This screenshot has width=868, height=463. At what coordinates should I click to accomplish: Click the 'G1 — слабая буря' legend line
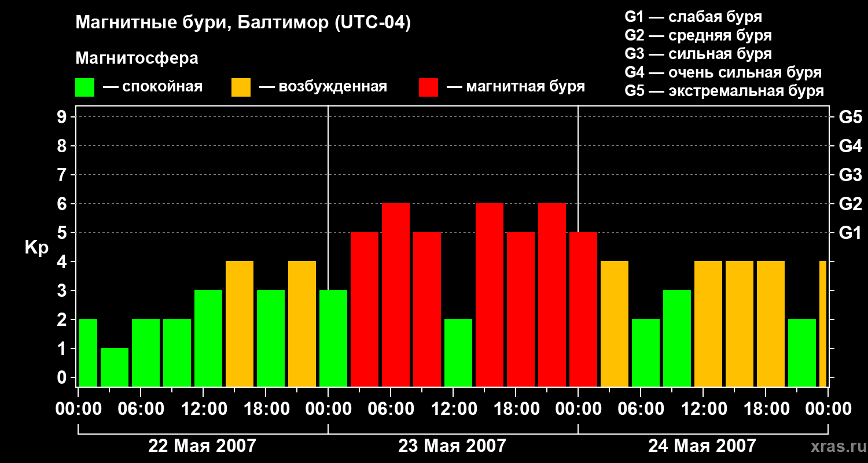tap(693, 17)
